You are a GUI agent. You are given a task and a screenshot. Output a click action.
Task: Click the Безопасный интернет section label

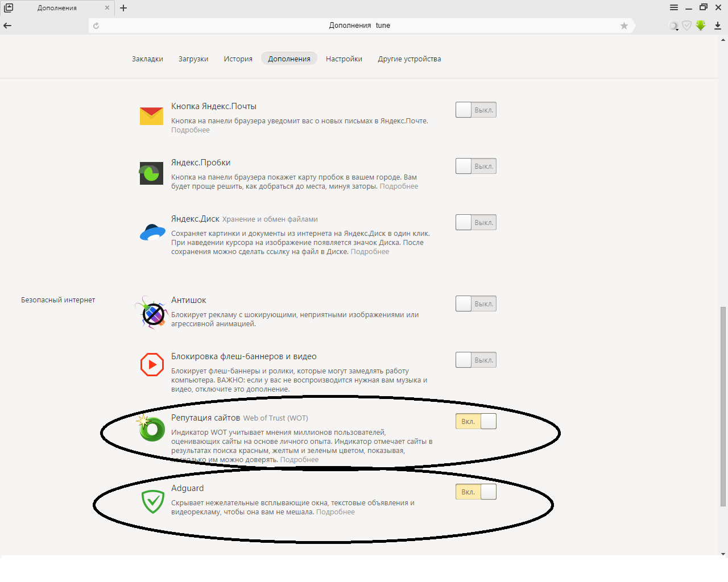(58, 300)
